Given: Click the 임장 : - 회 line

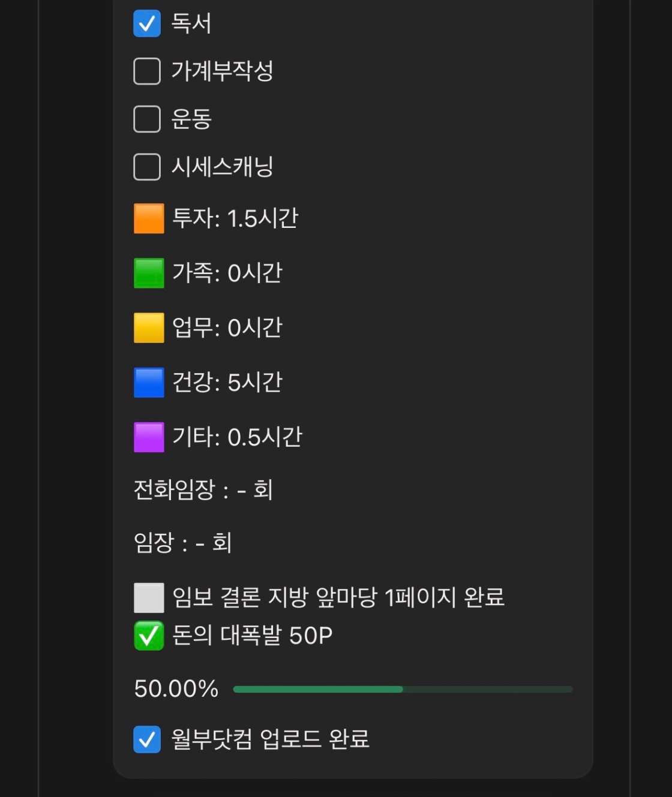Looking at the screenshot, I should tap(182, 543).
